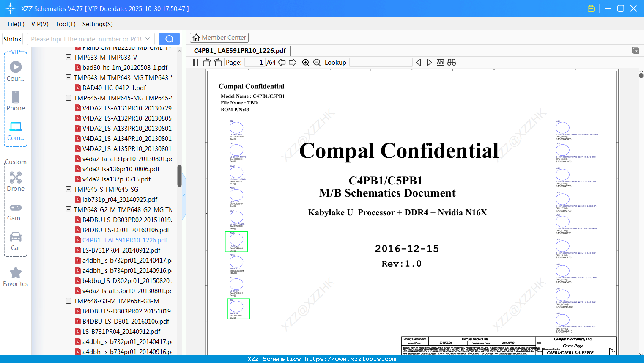This screenshot has width=644, height=363.
Task: Go to the next page
Action: (x=293, y=63)
